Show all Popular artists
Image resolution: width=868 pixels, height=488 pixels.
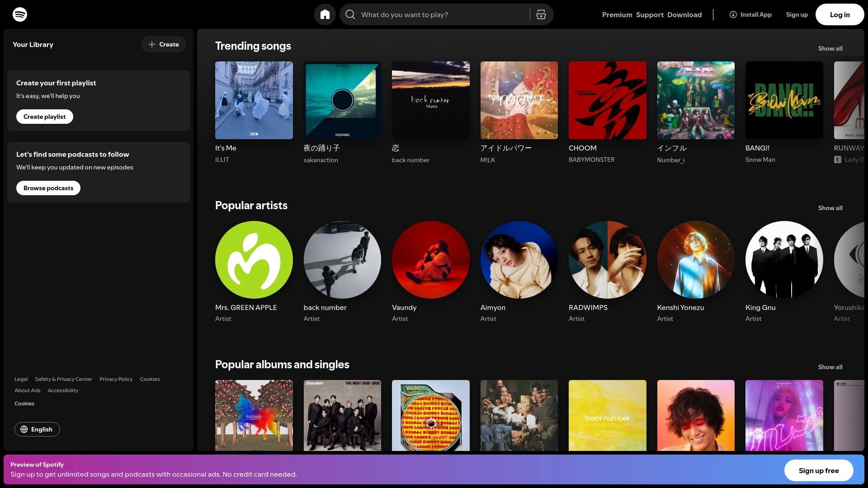(x=830, y=208)
